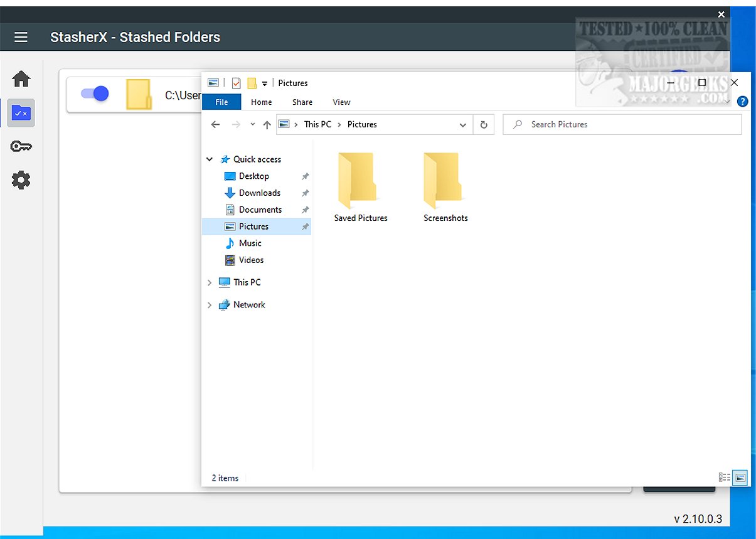Viewport: 756px width, 539px height.
Task: Click This PC in address breadcrumb
Action: pos(317,124)
